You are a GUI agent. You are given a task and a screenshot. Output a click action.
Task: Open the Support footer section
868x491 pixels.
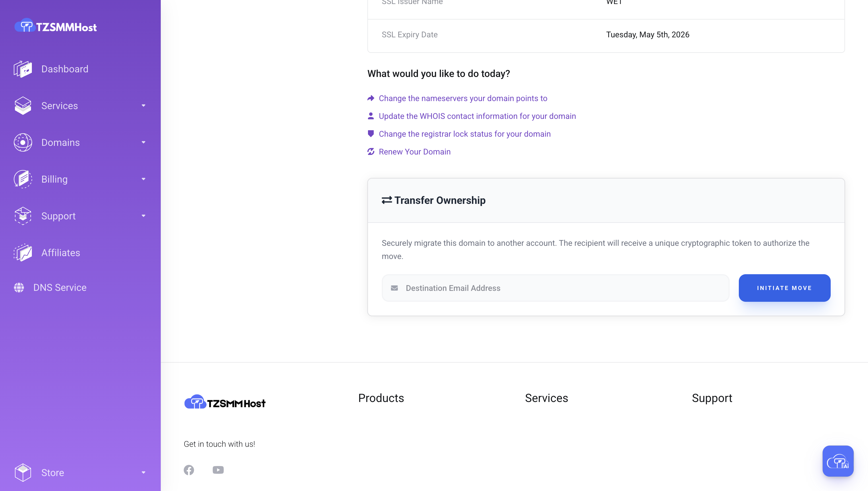point(712,398)
